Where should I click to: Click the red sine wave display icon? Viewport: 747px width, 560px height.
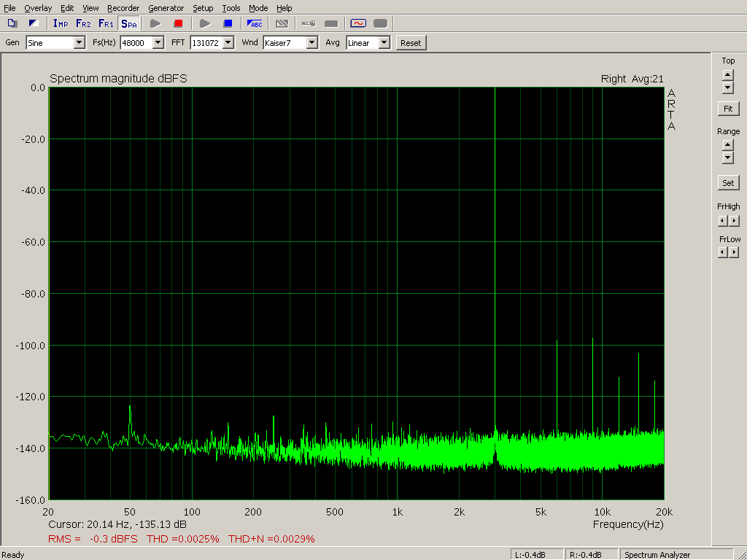click(358, 23)
